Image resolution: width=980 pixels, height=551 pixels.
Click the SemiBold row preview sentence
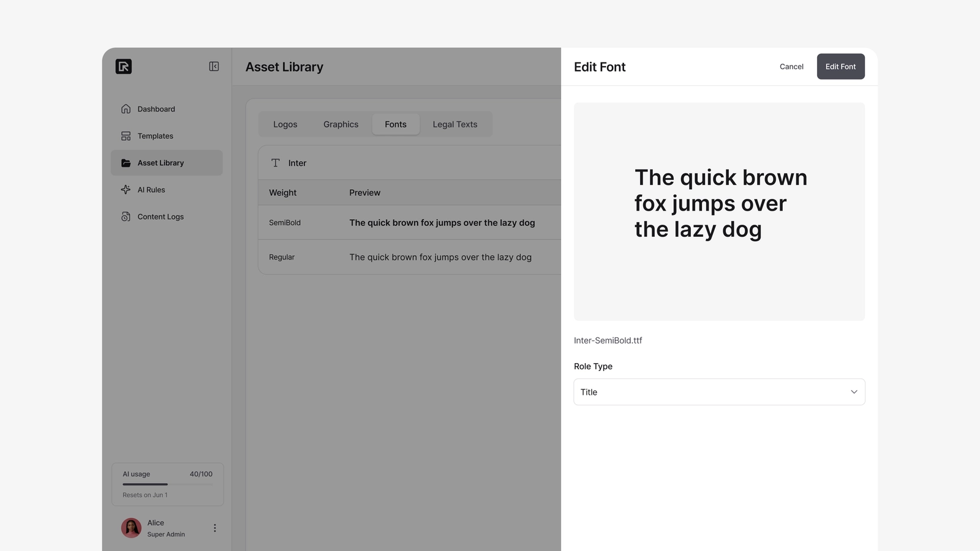(442, 223)
